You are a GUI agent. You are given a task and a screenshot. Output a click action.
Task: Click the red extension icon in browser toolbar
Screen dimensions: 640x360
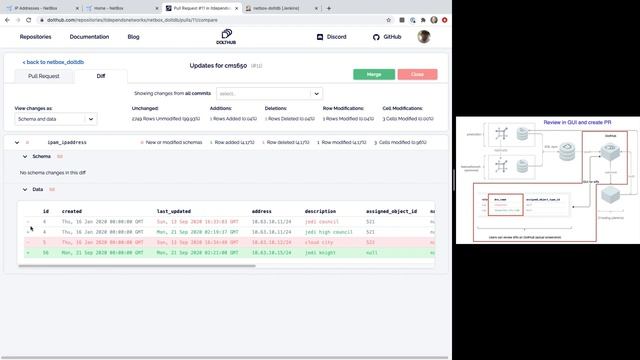click(x=444, y=20)
